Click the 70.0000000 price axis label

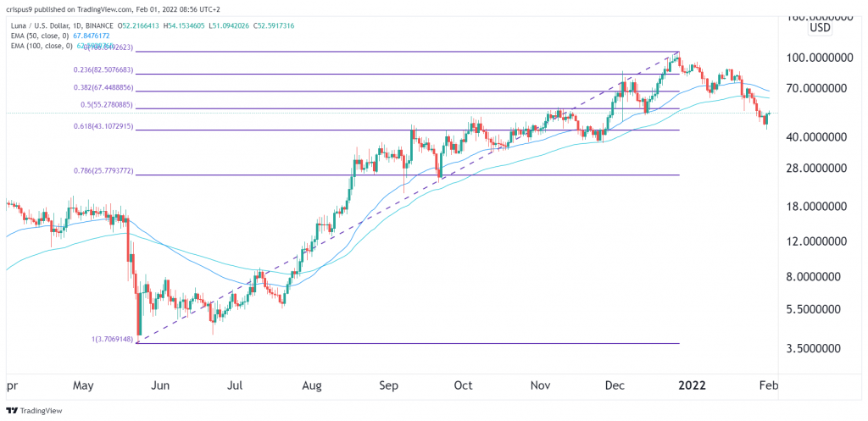pyautogui.click(x=818, y=88)
